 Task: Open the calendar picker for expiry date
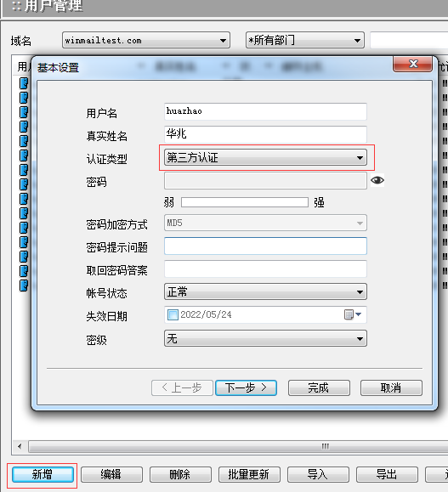point(353,314)
